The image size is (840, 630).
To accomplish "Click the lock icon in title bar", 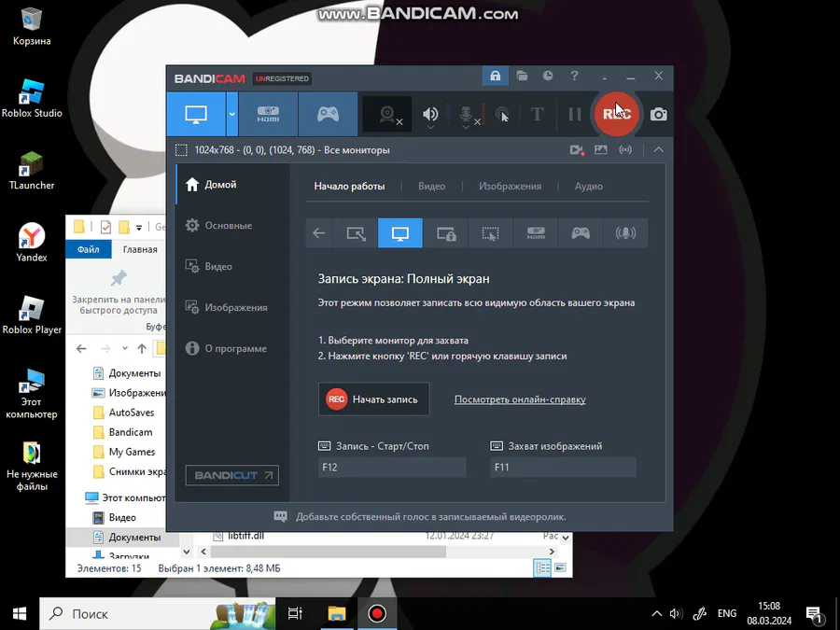I will point(495,76).
